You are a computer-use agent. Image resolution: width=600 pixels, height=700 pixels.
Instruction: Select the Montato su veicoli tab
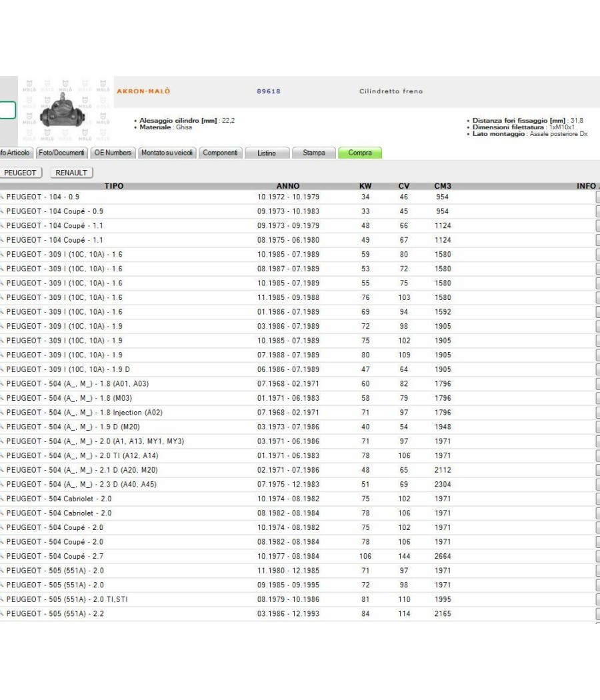point(167,153)
